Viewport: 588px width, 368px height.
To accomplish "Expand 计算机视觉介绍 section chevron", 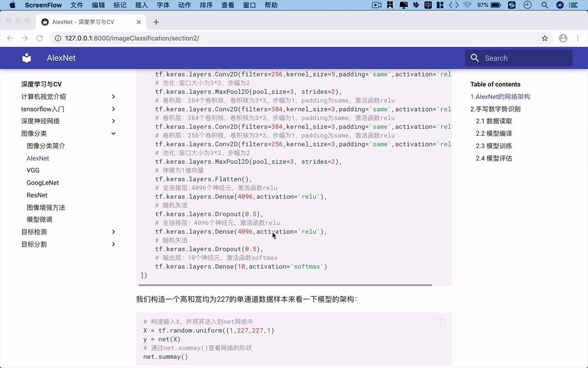I will click(x=113, y=97).
